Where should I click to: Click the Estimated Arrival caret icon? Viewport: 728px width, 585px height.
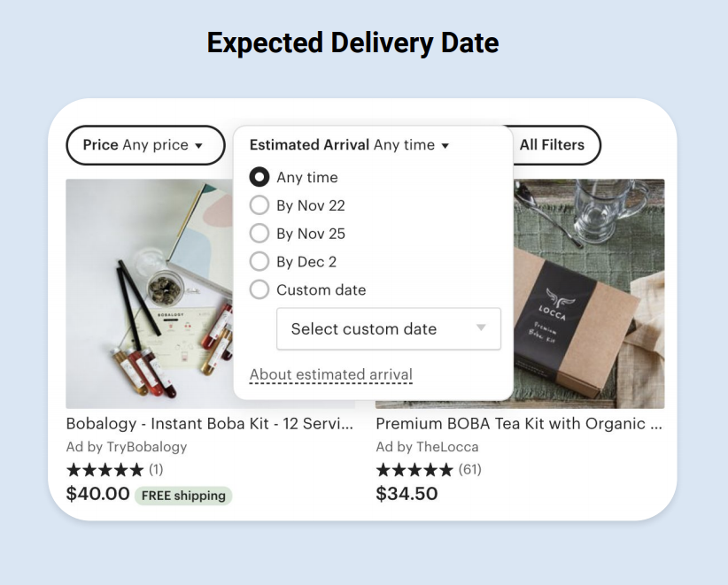pyautogui.click(x=445, y=145)
